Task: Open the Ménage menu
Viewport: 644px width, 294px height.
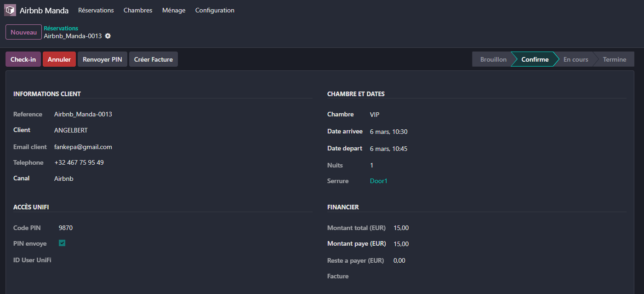Action: click(174, 10)
